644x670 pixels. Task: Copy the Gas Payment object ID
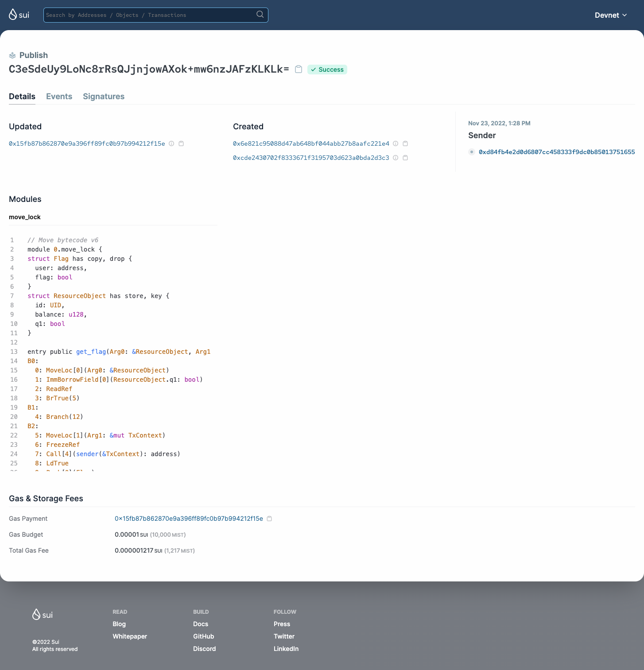tap(269, 519)
